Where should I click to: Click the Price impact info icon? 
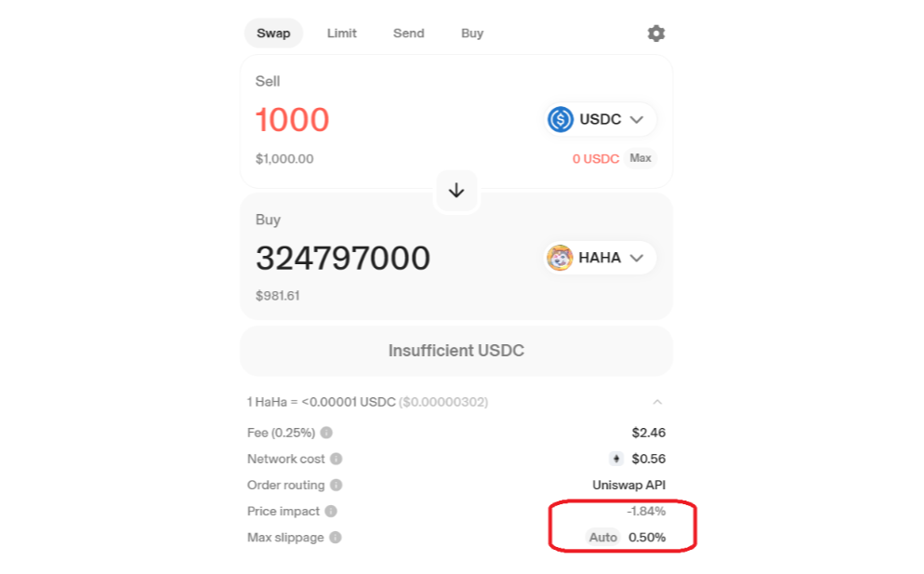330,511
